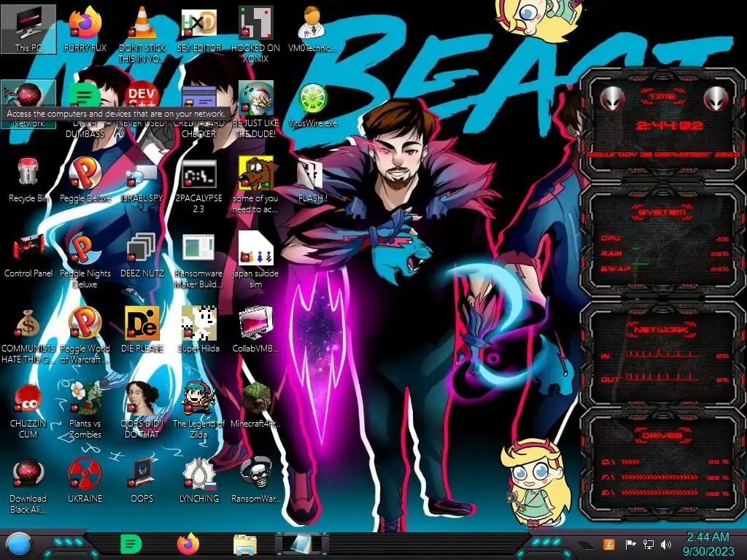The image size is (747, 560).
Task: Select the This PC desktop icon
Action: [28, 28]
